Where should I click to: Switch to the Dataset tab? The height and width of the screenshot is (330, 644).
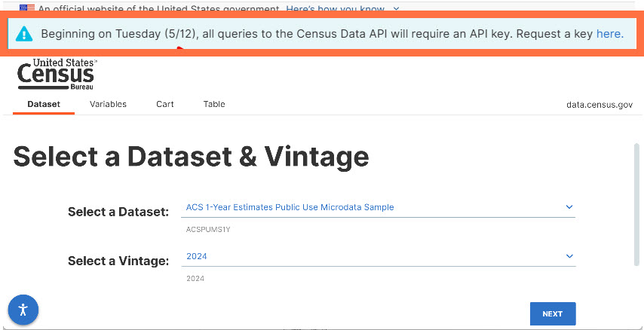click(44, 104)
